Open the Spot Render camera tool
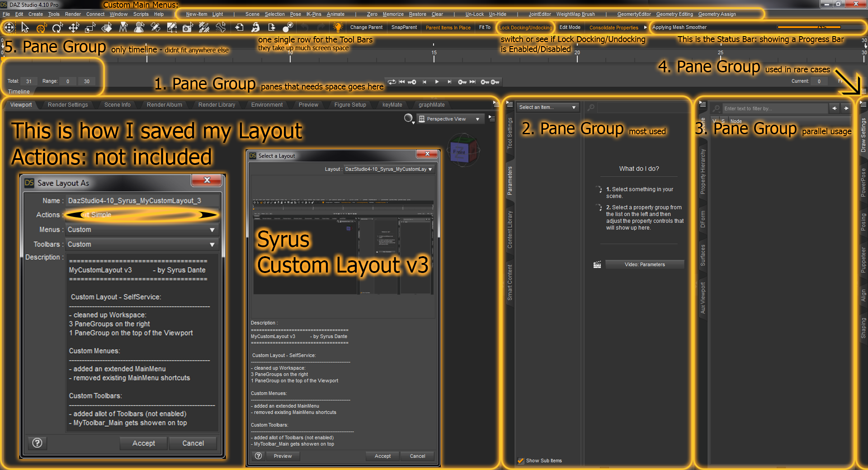The width and height of the screenshot is (868, 470). [188, 28]
